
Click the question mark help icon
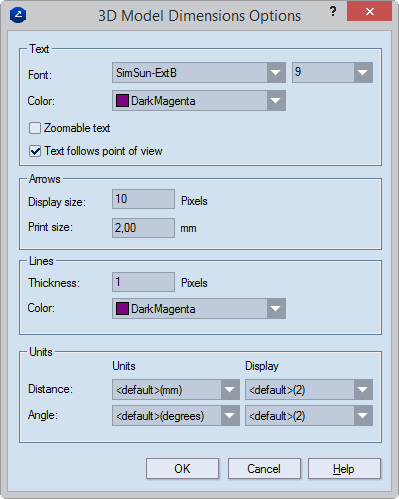click(333, 12)
